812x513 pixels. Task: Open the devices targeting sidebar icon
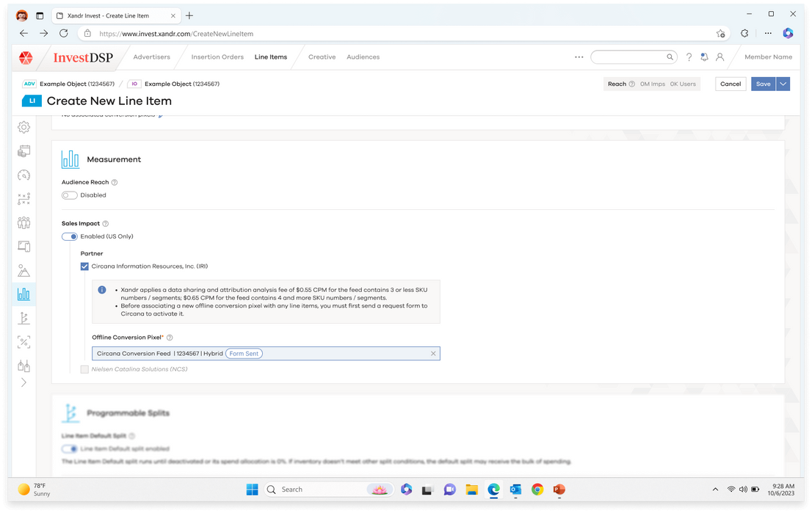coord(23,247)
